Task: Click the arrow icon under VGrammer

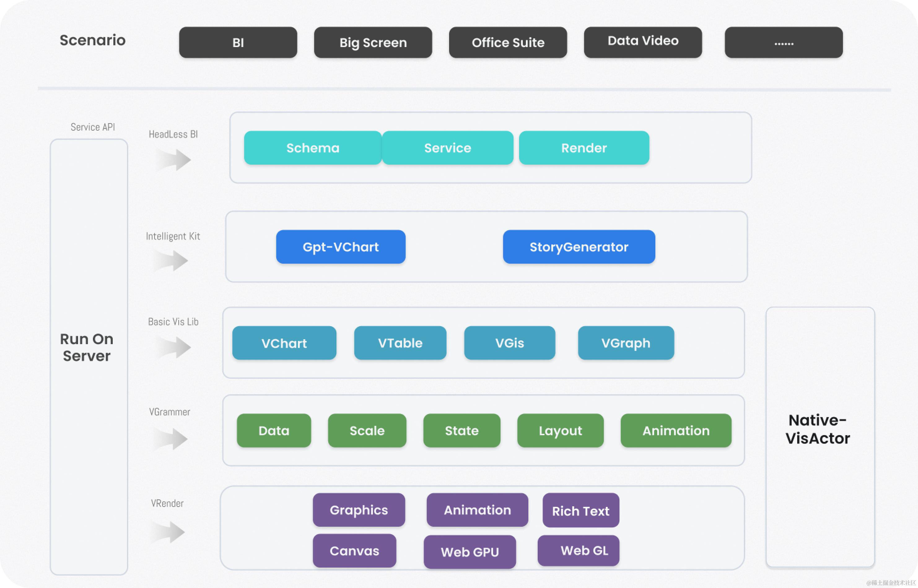Action: 170,439
